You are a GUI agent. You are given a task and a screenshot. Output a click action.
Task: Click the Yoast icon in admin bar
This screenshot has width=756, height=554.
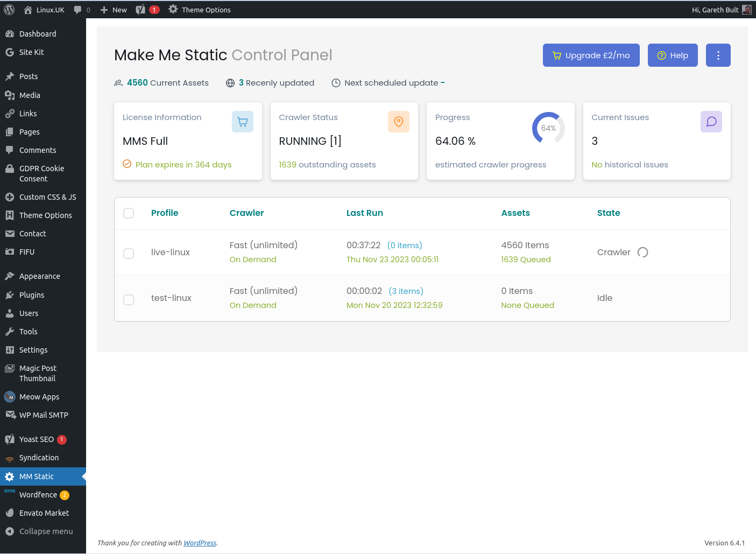tap(140, 10)
